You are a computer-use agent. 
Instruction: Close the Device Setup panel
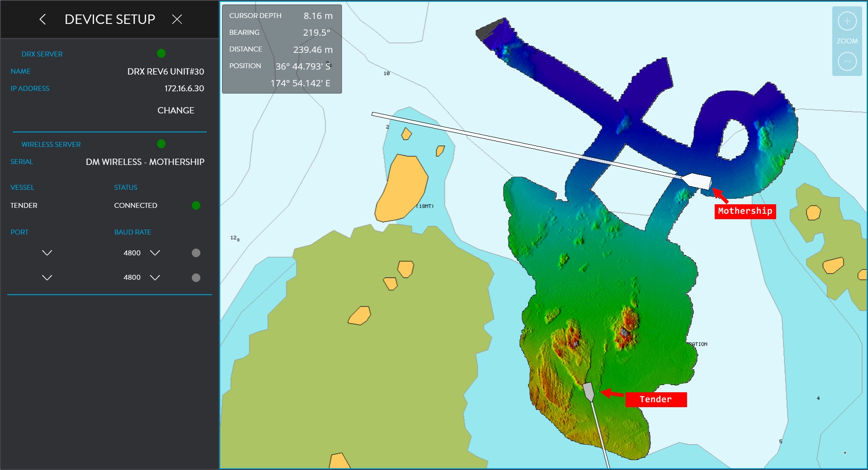point(177,19)
